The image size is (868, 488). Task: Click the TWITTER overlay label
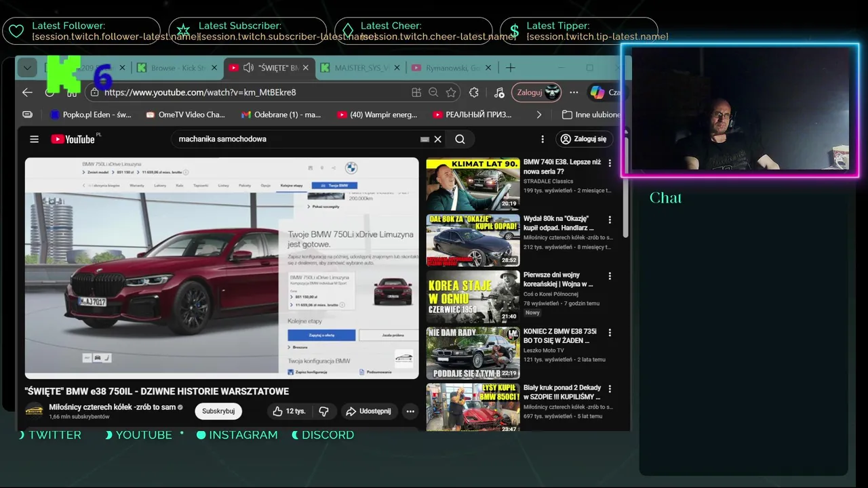point(55,435)
